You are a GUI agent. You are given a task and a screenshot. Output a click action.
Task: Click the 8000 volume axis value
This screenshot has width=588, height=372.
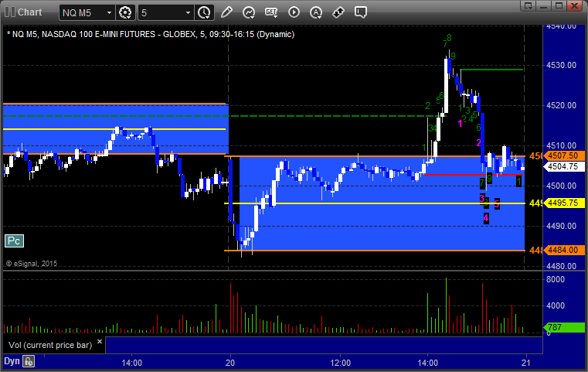(555, 279)
